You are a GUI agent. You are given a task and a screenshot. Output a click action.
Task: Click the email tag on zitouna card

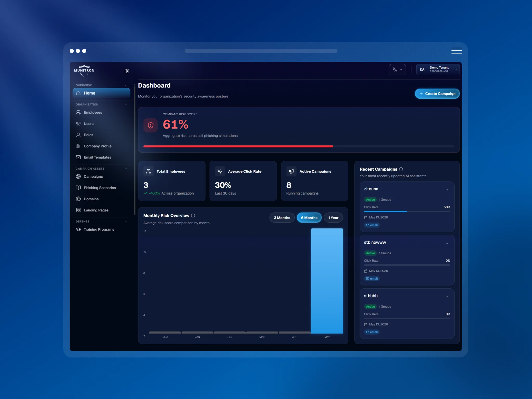372,225
